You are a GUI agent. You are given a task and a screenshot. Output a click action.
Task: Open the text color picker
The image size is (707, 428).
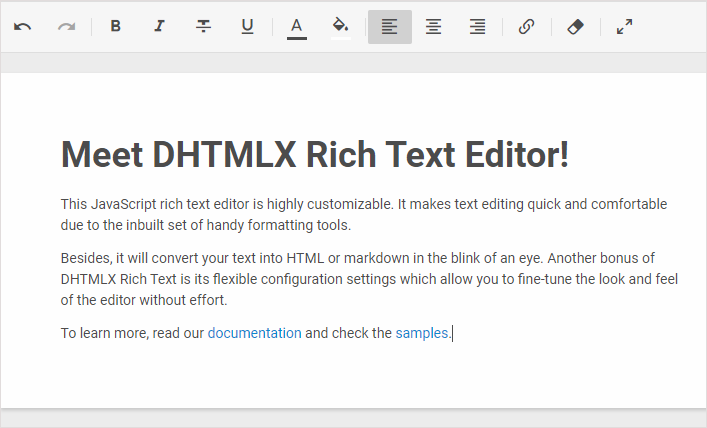296,27
